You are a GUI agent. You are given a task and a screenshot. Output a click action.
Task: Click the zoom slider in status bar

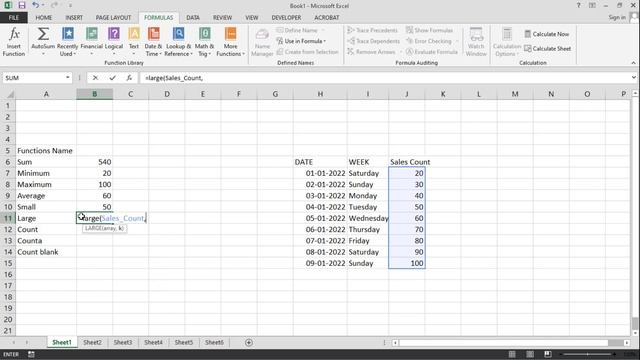point(588,354)
